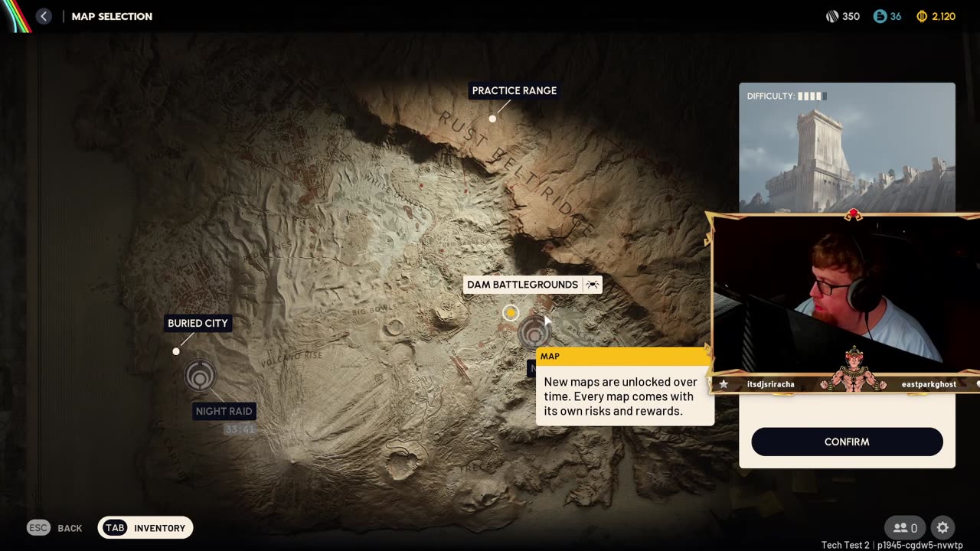Open Inventory with the TAB button
The image size is (980, 551).
pos(145,528)
